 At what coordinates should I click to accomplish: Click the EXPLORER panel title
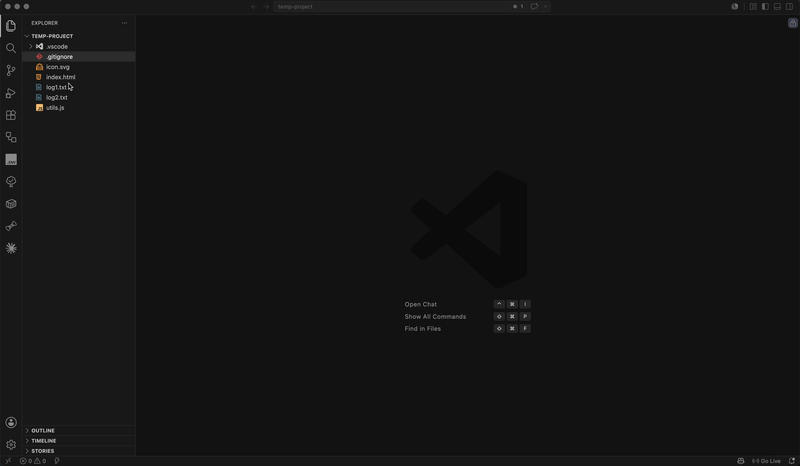tap(44, 23)
